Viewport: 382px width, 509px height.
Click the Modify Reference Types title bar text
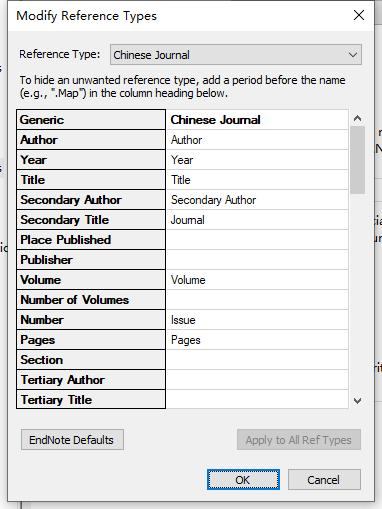pyautogui.click(x=86, y=16)
